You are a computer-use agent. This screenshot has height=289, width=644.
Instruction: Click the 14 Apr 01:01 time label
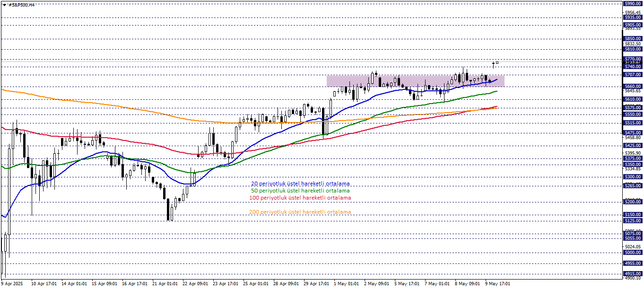[x=74, y=284]
